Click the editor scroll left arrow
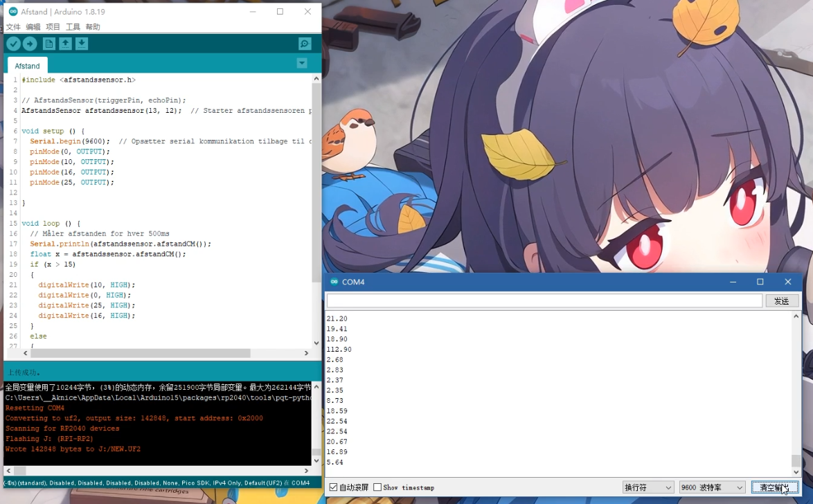The width and height of the screenshot is (813, 504). [26, 353]
